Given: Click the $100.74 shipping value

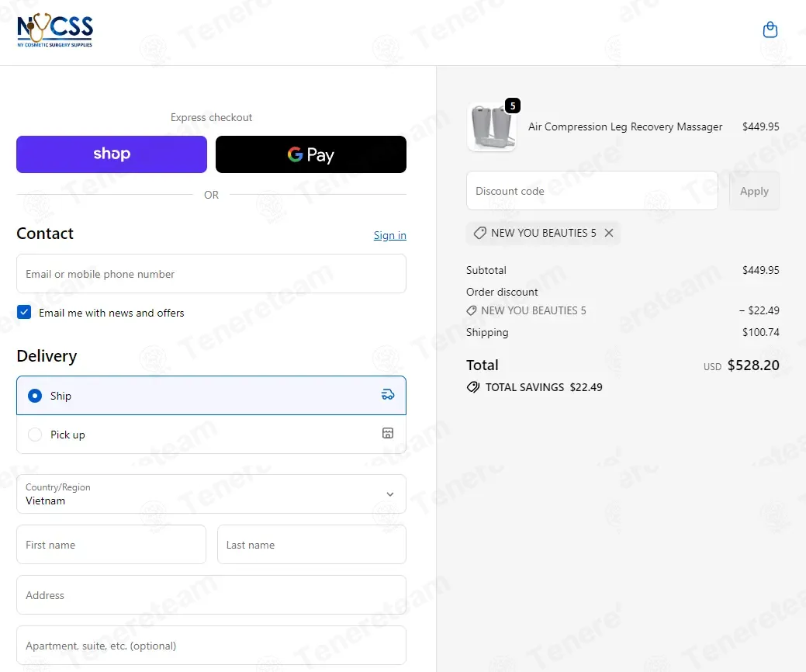Looking at the screenshot, I should coord(761,332).
